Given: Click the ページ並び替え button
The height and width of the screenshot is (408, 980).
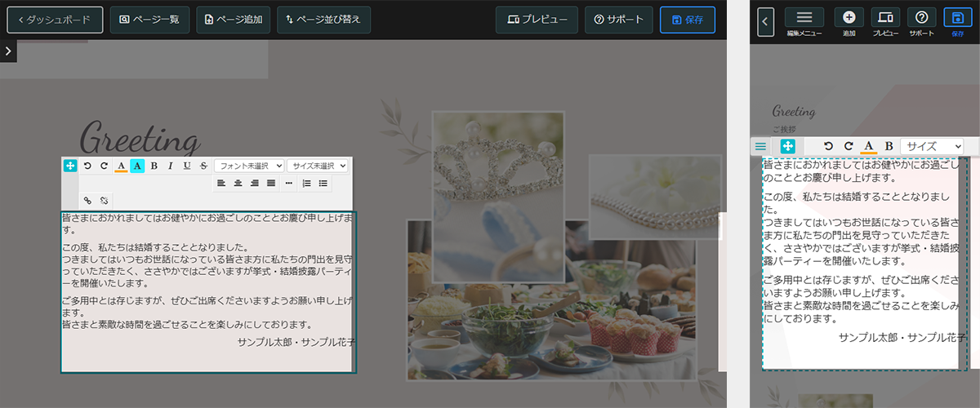Looking at the screenshot, I should click(x=324, y=20).
